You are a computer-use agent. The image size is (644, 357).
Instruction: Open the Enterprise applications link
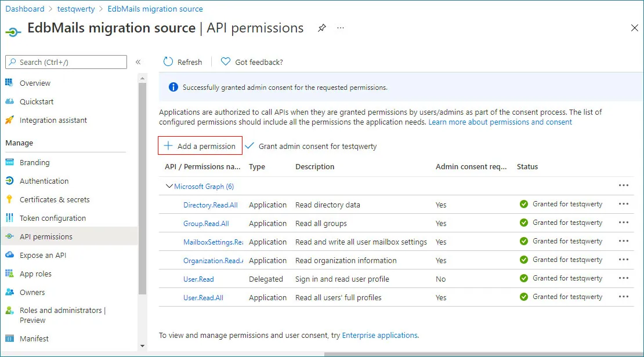[x=380, y=335]
